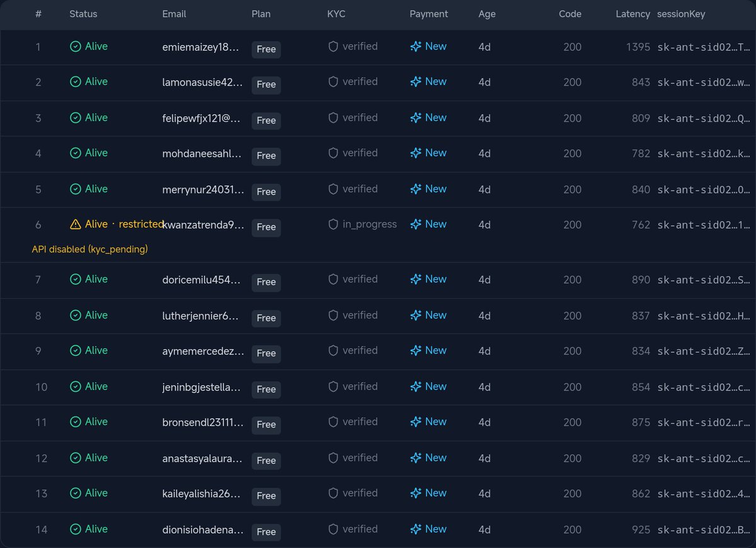Select the email emiemaizey18… cell
This screenshot has height=548, width=756.
tap(201, 47)
